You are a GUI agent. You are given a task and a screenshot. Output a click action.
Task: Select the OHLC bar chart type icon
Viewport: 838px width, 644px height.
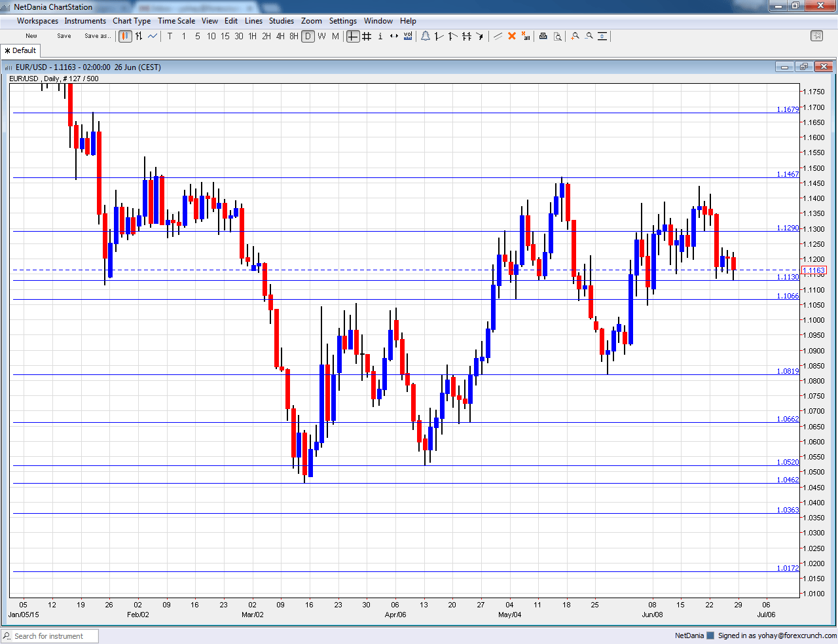pyautogui.click(x=139, y=36)
